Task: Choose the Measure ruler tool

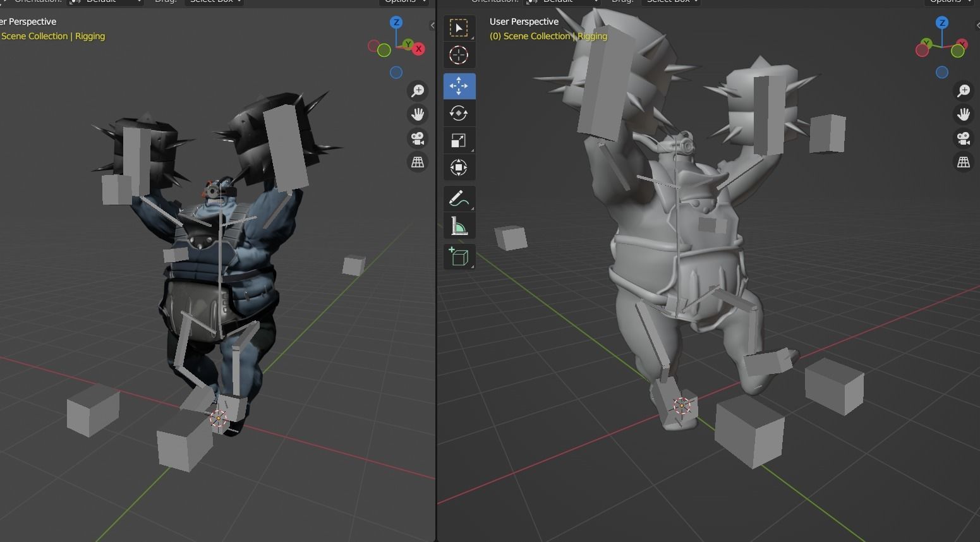Action: coord(459,226)
